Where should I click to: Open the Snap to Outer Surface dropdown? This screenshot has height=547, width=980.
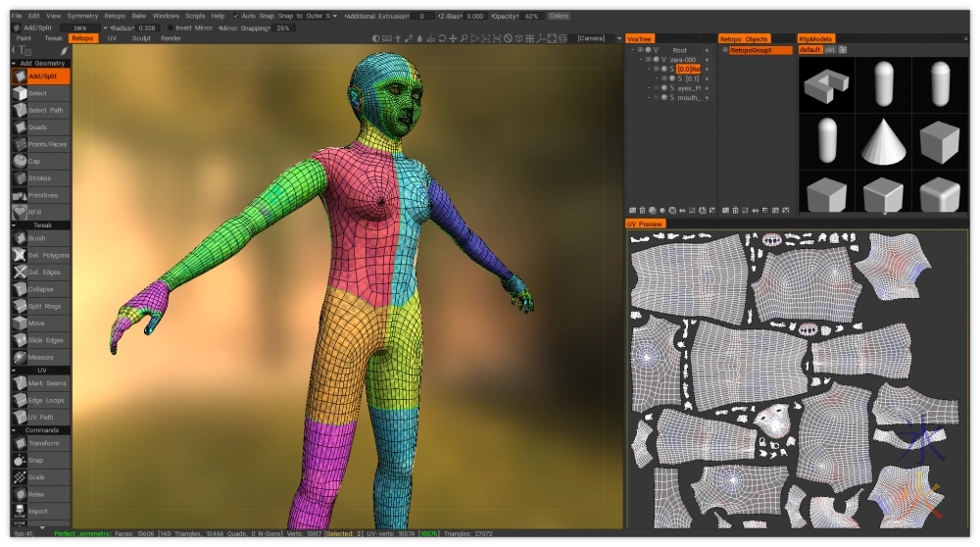click(308, 16)
